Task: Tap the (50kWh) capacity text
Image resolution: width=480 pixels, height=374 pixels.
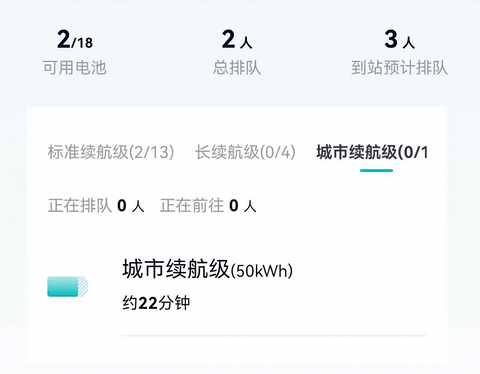Action: pyautogui.click(x=262, y=271)
